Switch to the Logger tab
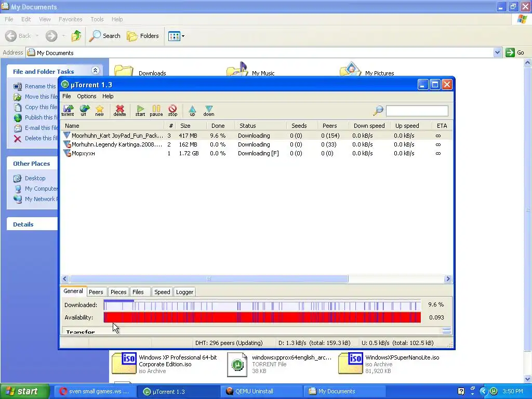532x399 pixels. click(x=184, y=292)
